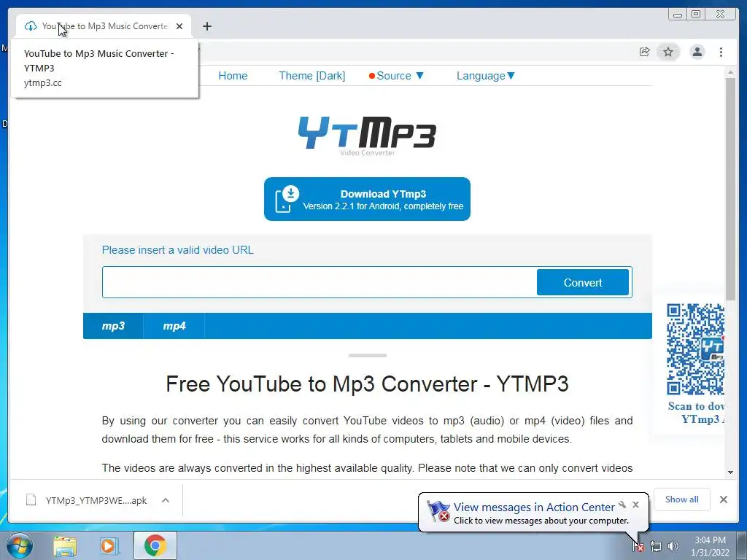Screen dimensions: 747x560
Task: Open View messages in Action Center notification
Action: pyautogui.click(x=534, y=507)
